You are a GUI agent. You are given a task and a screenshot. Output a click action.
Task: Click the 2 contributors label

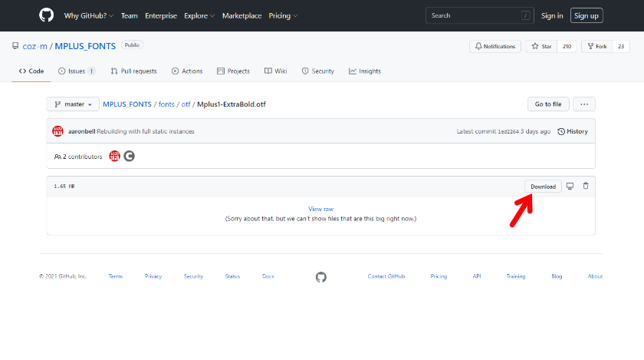click(x=78, y=157)
